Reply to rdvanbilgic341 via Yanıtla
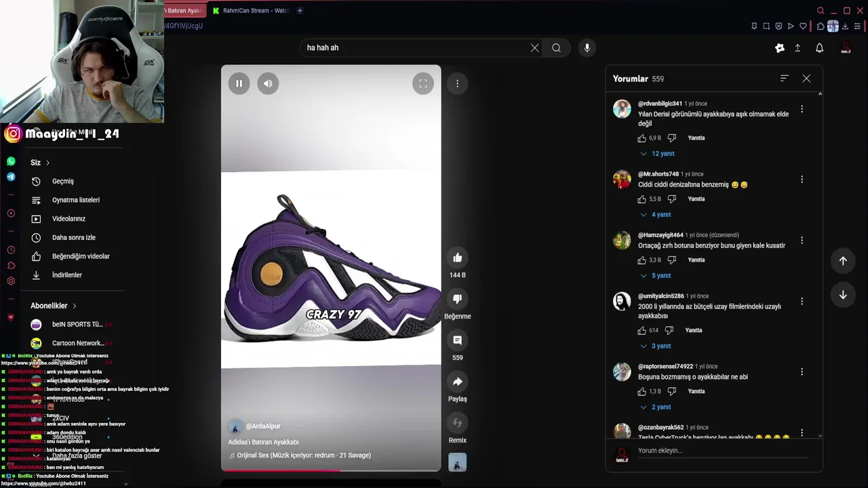The image size is (868, 488). [x=696, y=138]
